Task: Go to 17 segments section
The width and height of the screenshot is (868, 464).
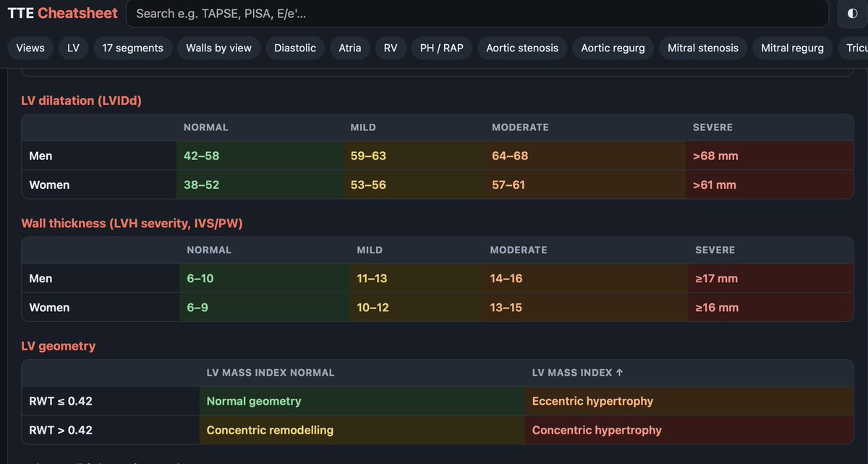Action: (x=133, y=48)
